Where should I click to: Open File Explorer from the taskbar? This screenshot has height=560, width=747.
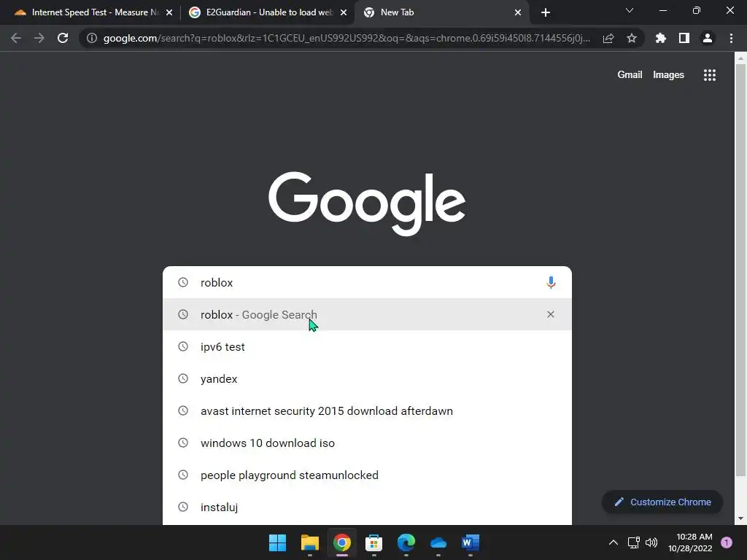(309, 542)
